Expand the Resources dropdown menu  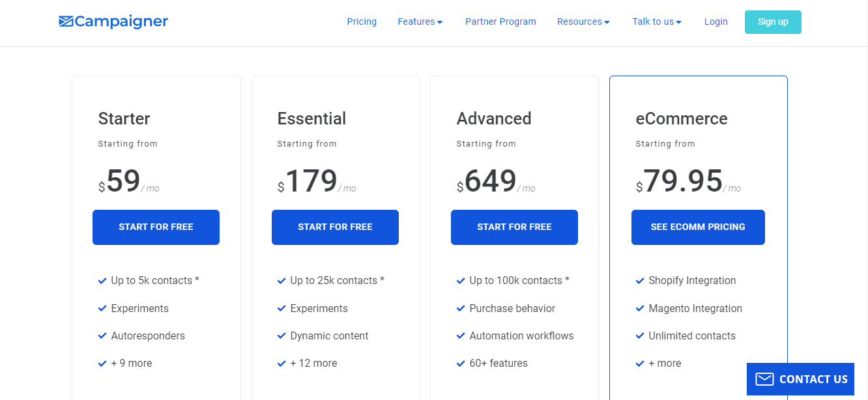click(583, 21)
